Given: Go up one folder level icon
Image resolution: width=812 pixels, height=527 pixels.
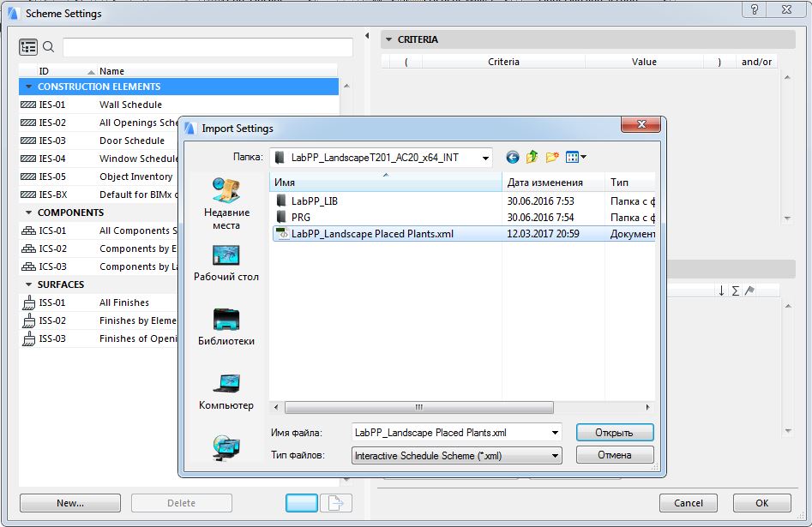Looking at the screenshot, I should [532, 157].
